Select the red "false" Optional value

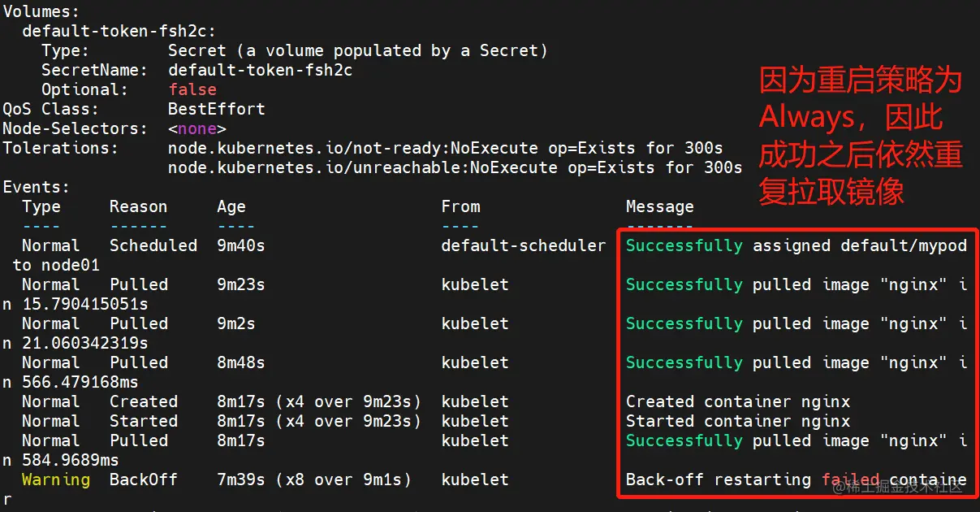pyautogui.click(x=192, y=90)
